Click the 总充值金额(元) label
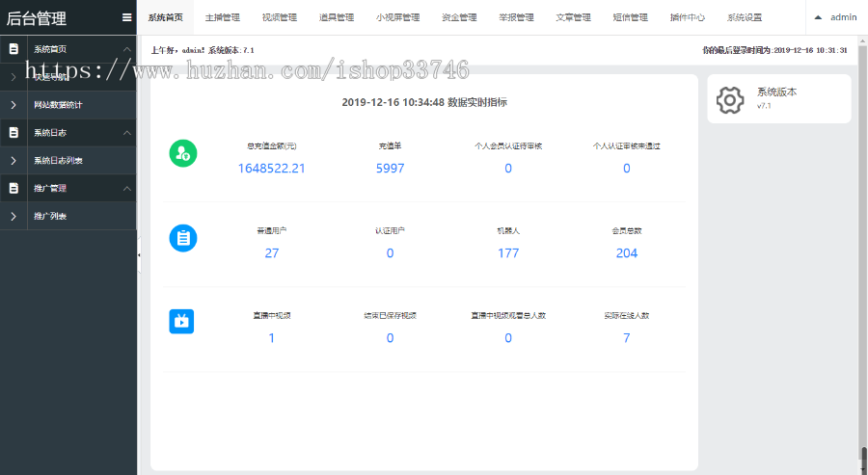868x475 pixels. pyautogui.click(x=272, y=146)
